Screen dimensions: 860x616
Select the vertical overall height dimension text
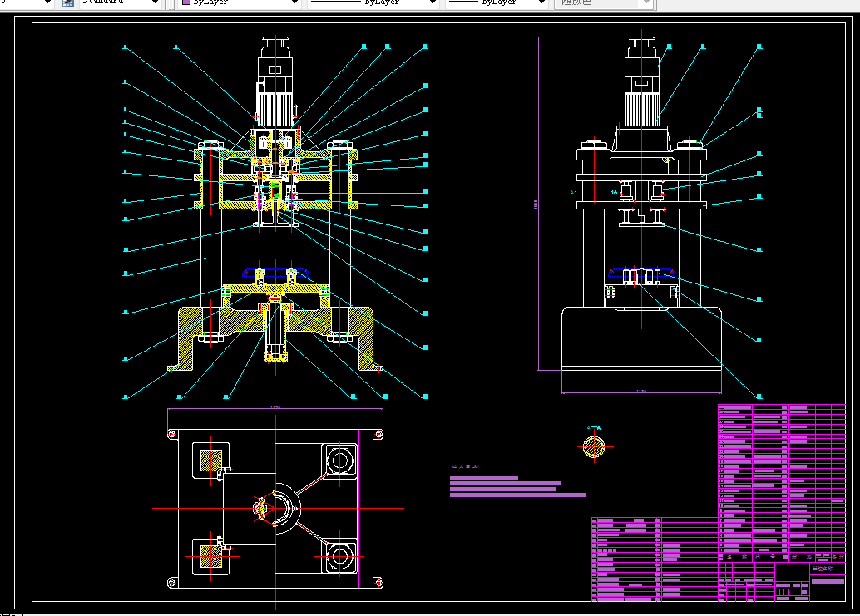pos(536,205)
